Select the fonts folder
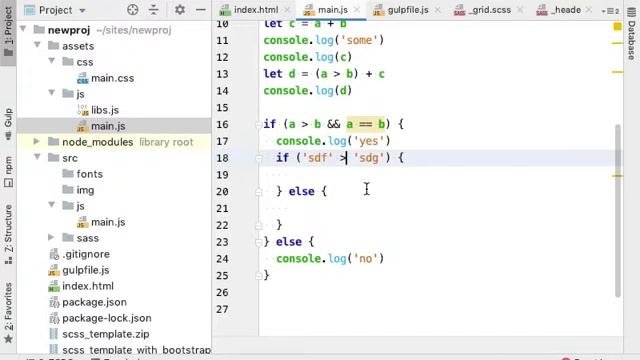Viewport: 640px width, 360px height. [82, 174]
